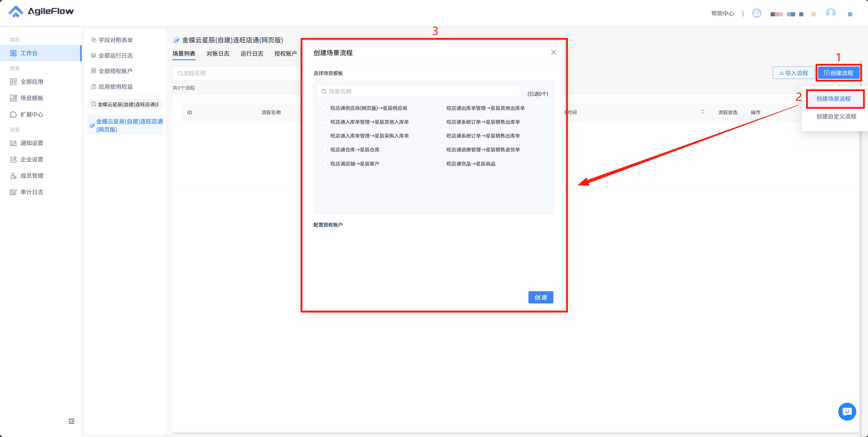Open 扩展中心 puzzle icon in sidebar
Image resolution: width=868 pixels, height=437 pixels.
point(13,115)
